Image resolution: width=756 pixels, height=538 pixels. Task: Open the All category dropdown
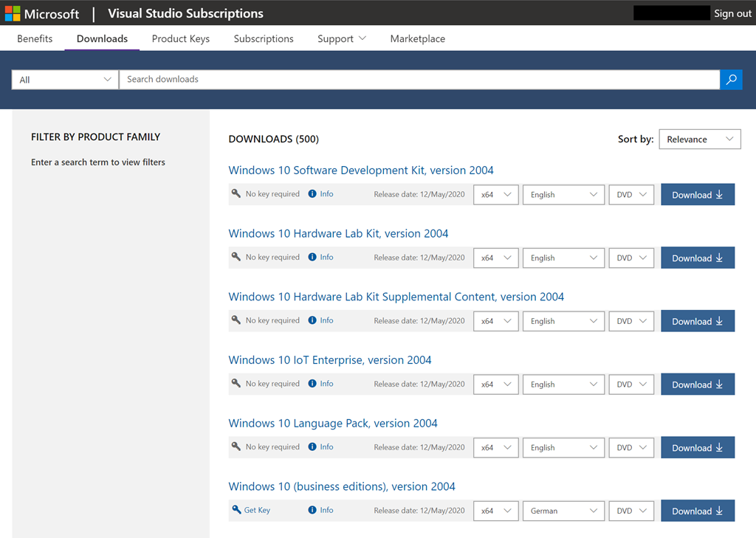point(65,80)
